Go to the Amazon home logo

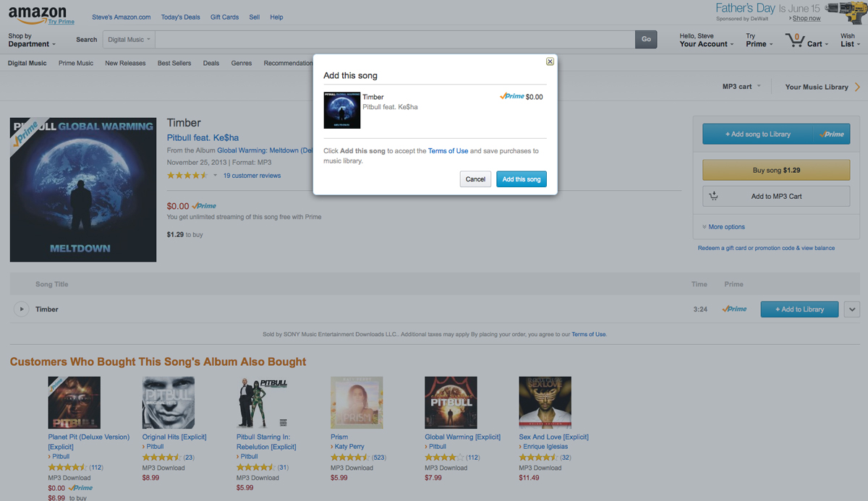pyautogui.click(x=38, y=14)
